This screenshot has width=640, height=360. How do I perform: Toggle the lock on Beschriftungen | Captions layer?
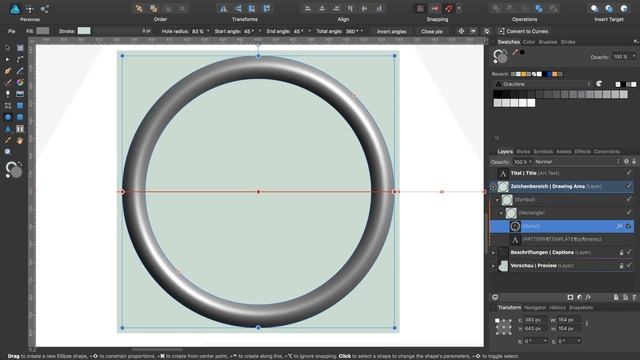point(621,252)
